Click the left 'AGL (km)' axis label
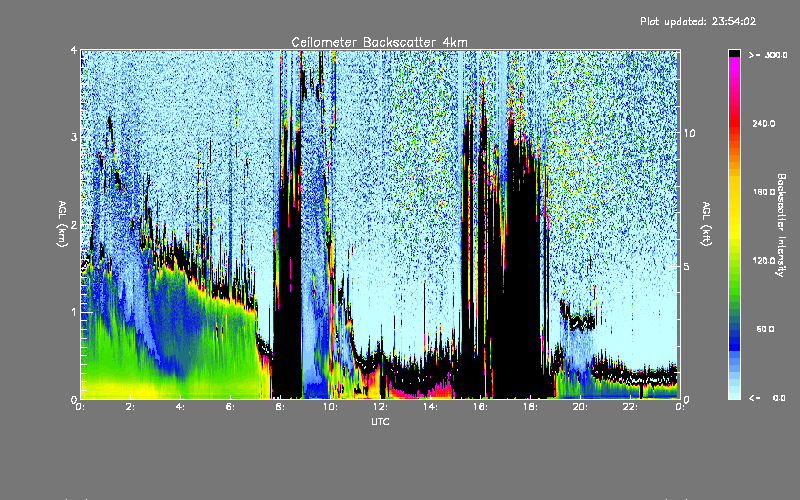 (62, 223)
